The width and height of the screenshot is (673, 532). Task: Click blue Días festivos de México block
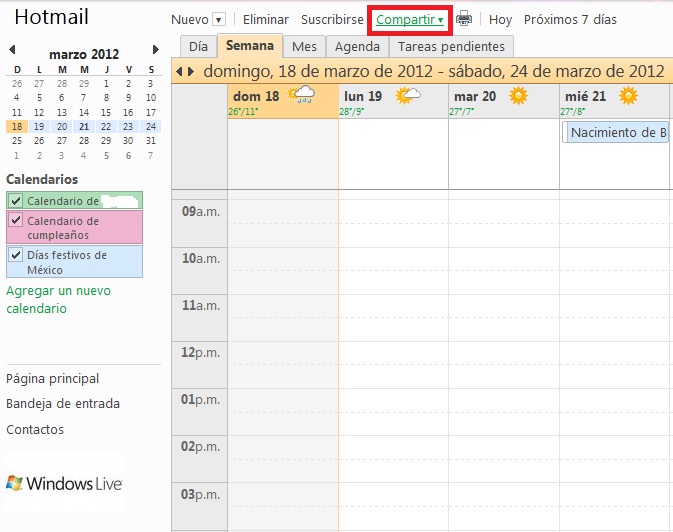click(x=74, y=261)
